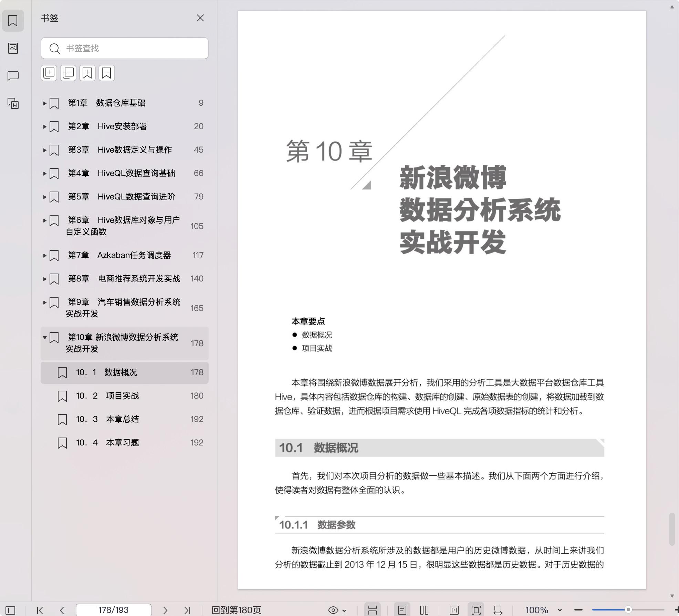Toggle the sidebar with bottom-left icon
679x616 pixels.
[10, 610]
